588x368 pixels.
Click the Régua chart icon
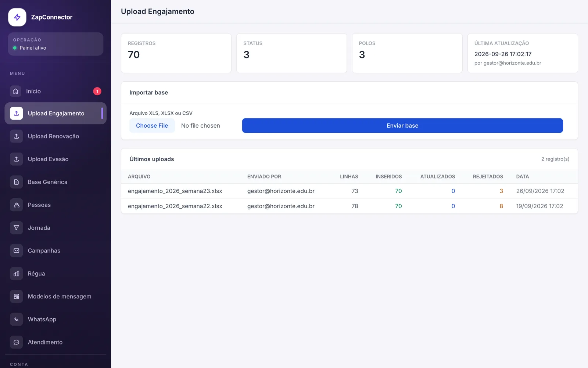click(x=17, y=273)
